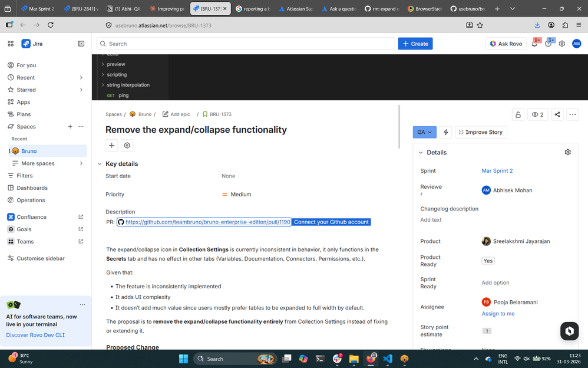Collapse the Details panel chevron
The width and height of the screenshot is (588, 368).
point(421,153)
